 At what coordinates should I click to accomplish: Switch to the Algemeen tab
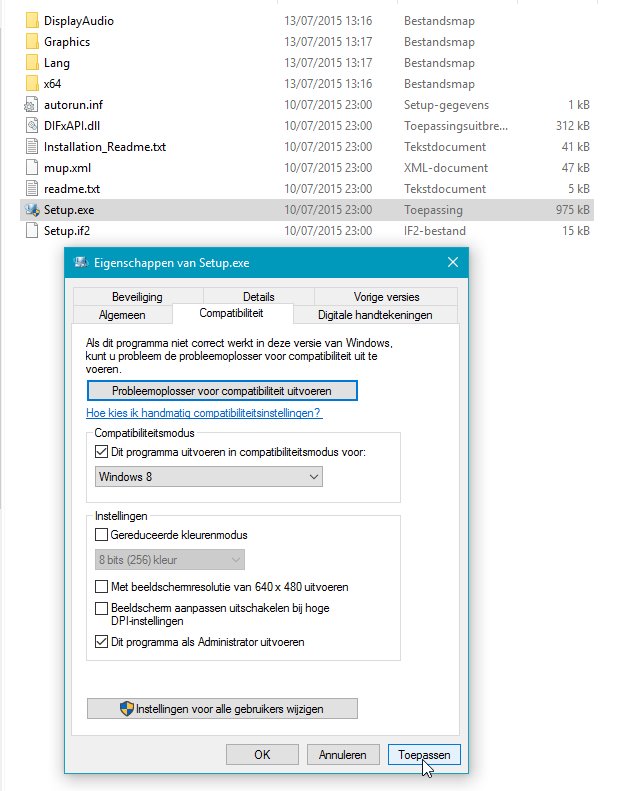tap(122, 315)
